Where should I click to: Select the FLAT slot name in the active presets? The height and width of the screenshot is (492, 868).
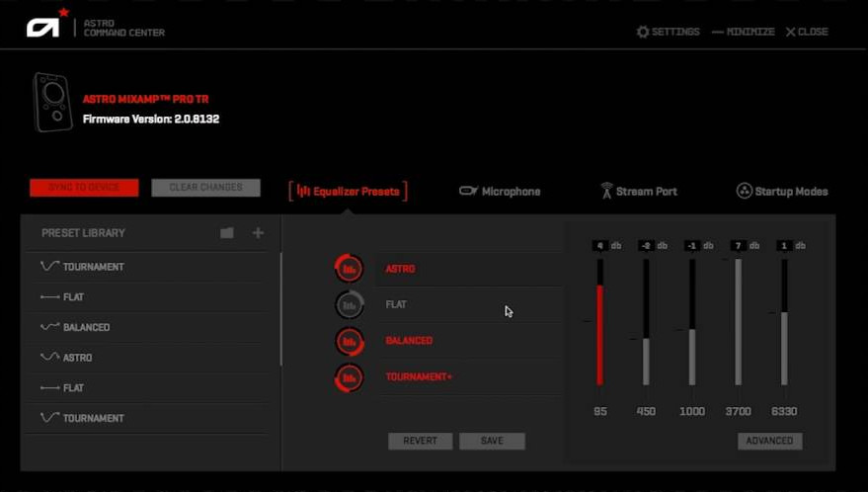click(x=396, y=304)
